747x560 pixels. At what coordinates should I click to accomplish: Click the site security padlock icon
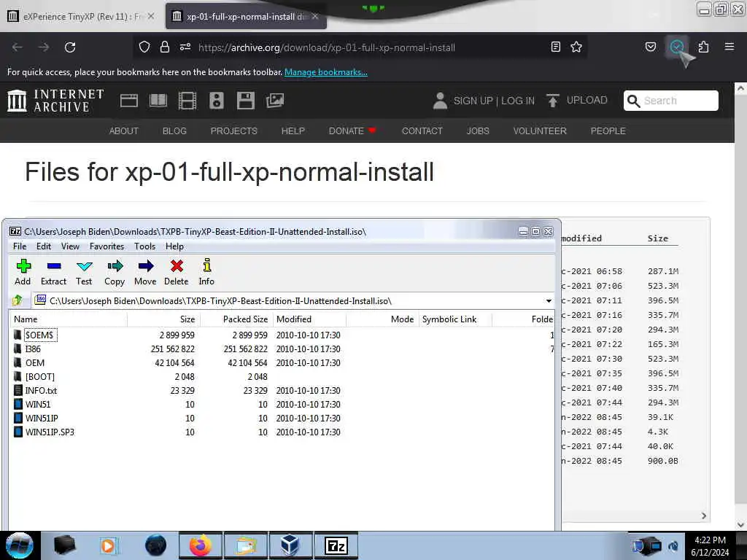pyautogui.click(x=165, y=47)
